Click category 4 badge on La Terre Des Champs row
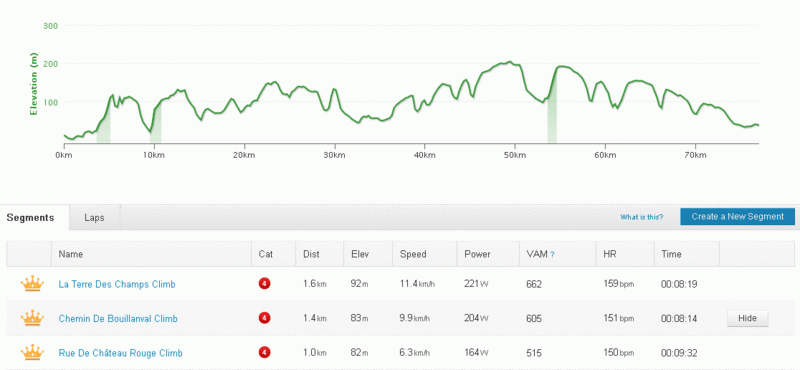The height and width of the screenshot is (370, 800). point(264,283)
